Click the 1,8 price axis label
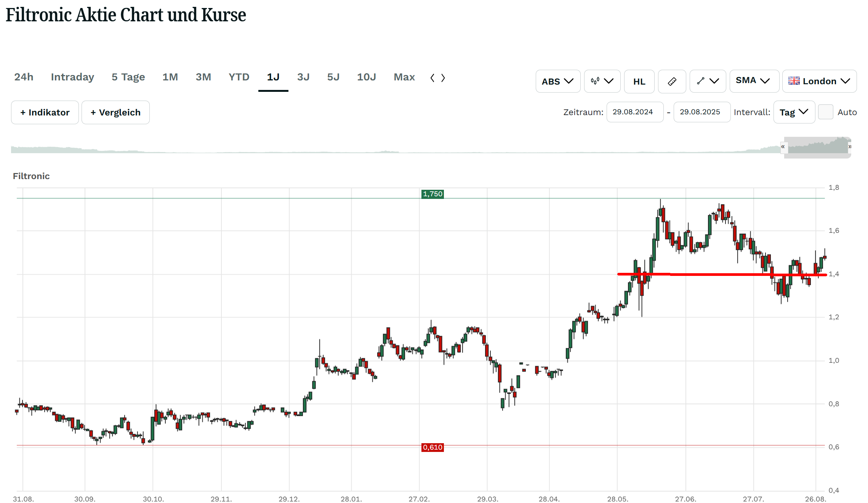This screenshot has height=503, width=868. click(x=834, y=187)
